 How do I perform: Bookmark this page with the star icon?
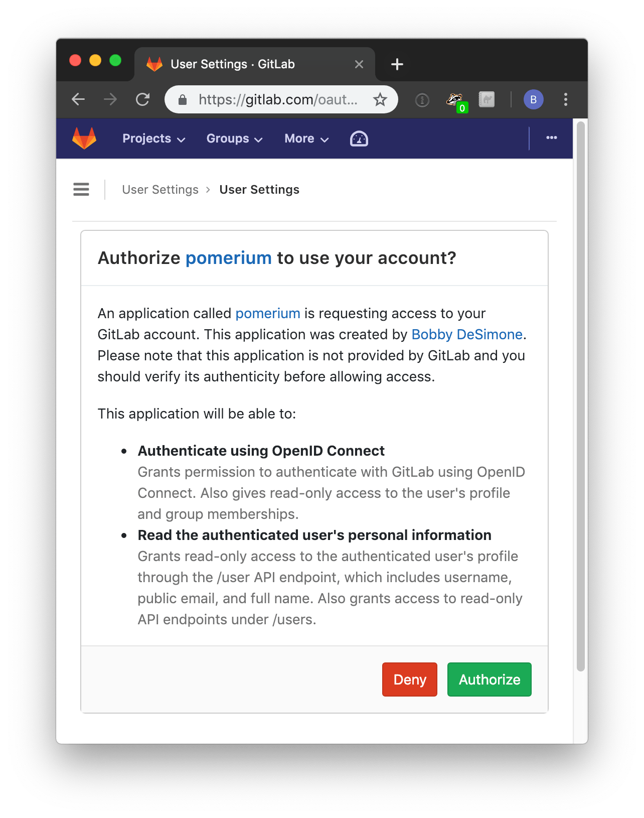tap(380, 100)
